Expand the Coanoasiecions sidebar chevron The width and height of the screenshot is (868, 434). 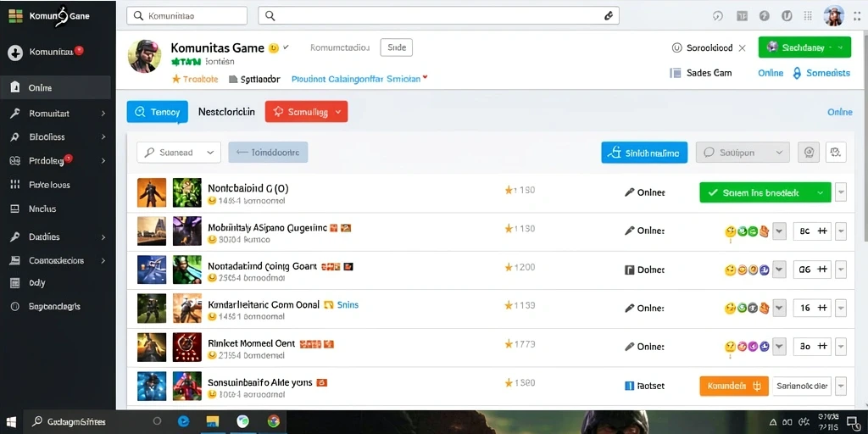point(103,260)
